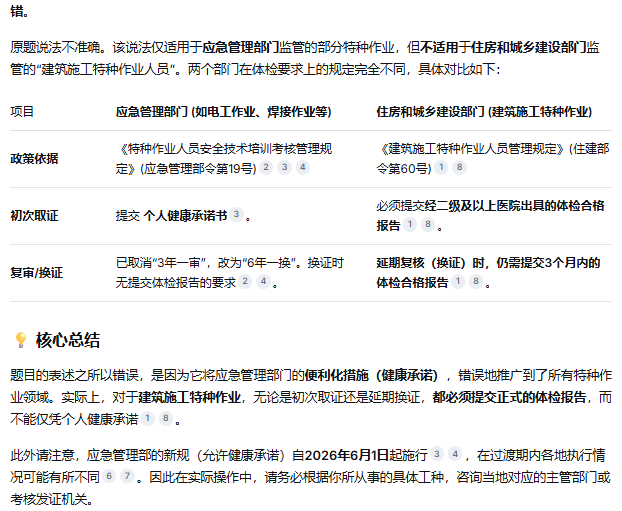
Task: Open citation 4 after 2026年6月1日起施行
Action: click(455, 454)
